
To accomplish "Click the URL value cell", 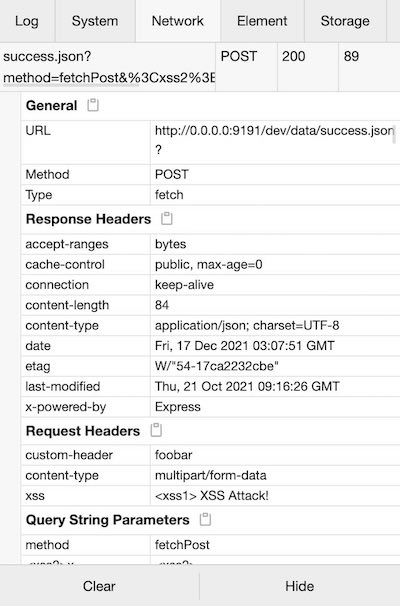I will click(x=275, y=142).
